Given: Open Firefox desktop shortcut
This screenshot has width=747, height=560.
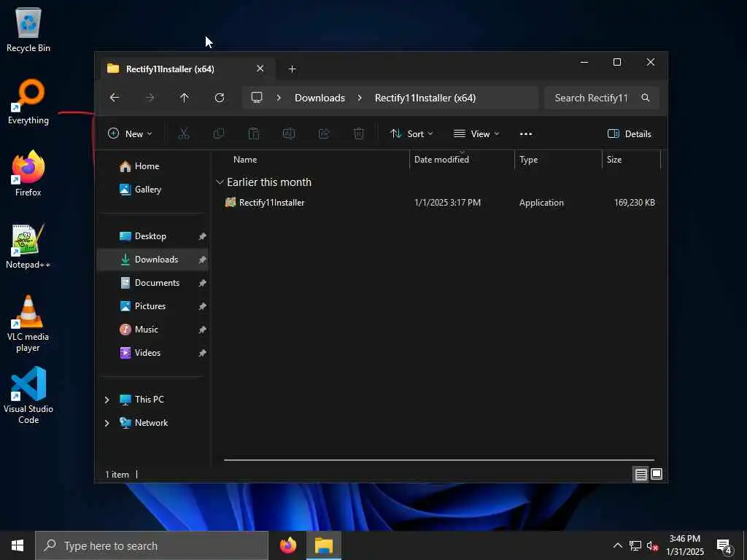Looking at the screenshot, I should [x=28, y=174].
